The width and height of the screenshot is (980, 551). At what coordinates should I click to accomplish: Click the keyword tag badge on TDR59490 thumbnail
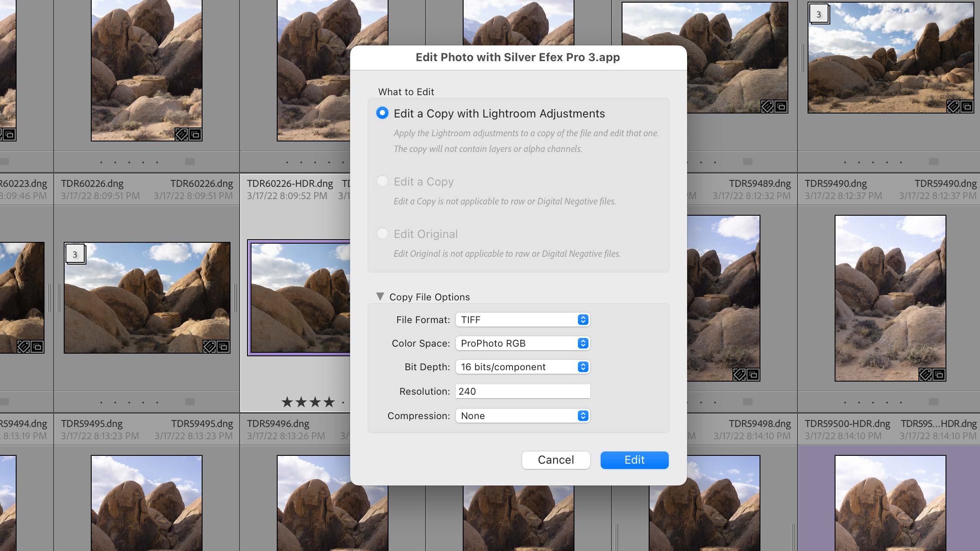[953, 107]
